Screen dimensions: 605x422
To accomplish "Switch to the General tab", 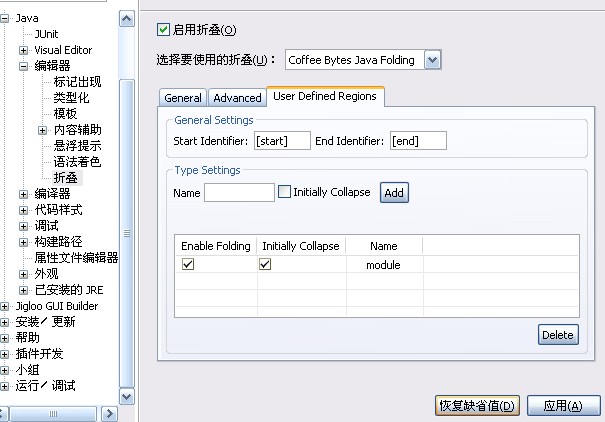I will click(x=183, y=98).
